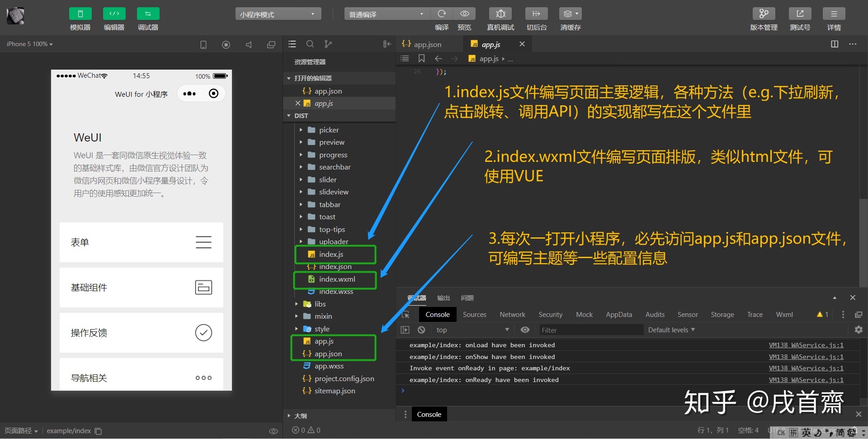Open the 小程序模式 mode dropdown
868x439 pixels.
point(278,14)
